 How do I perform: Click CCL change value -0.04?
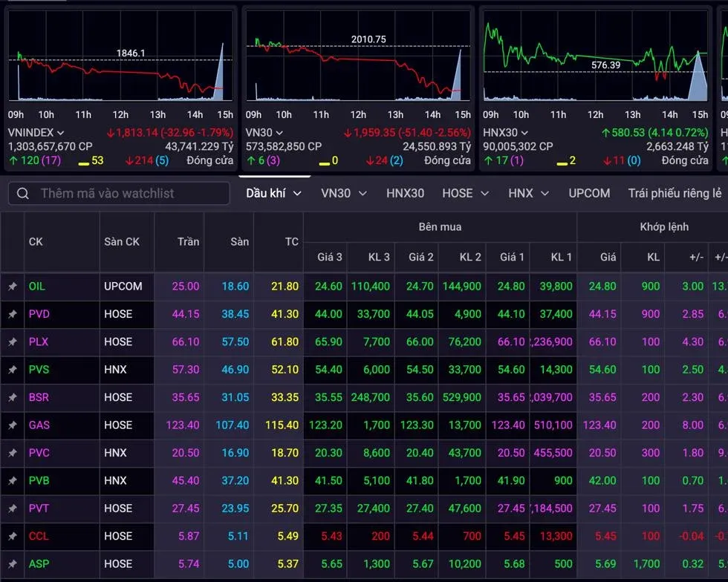[692, 536]
